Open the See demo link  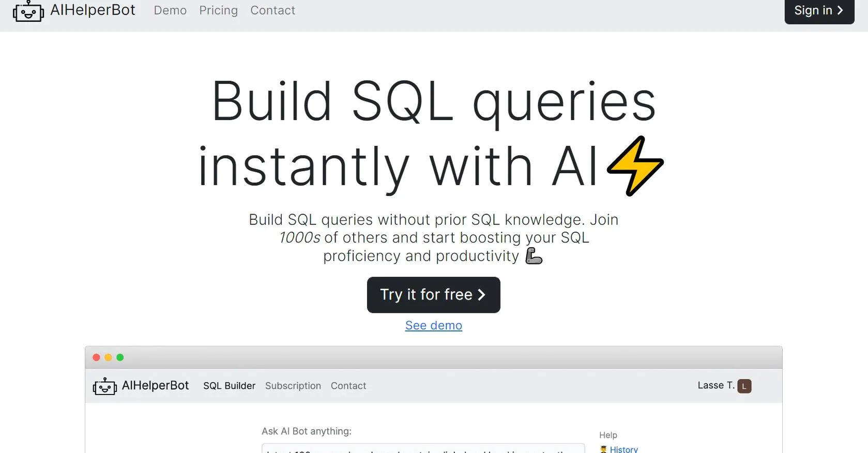coord(433,325)
